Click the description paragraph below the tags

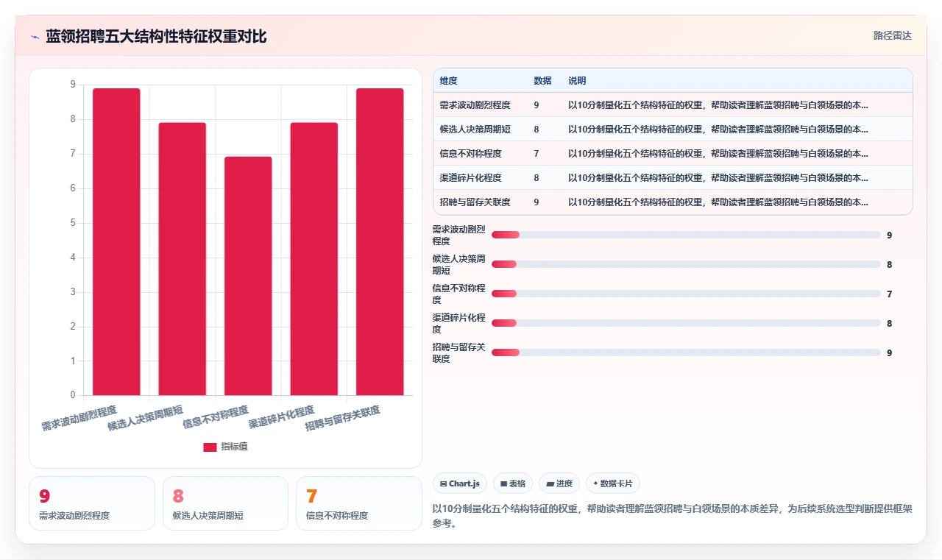click(673, 516)
